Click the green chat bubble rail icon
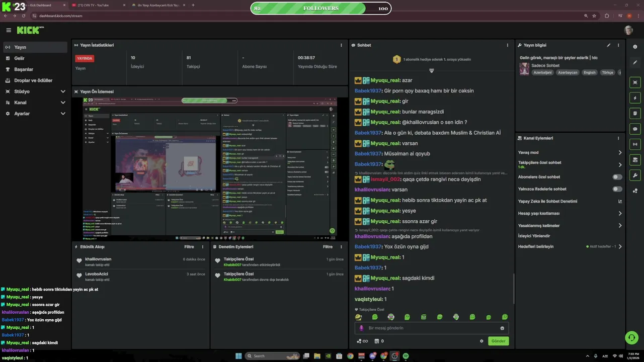The height and width of the screenshot is (362, 644). (x=635, y=129)
